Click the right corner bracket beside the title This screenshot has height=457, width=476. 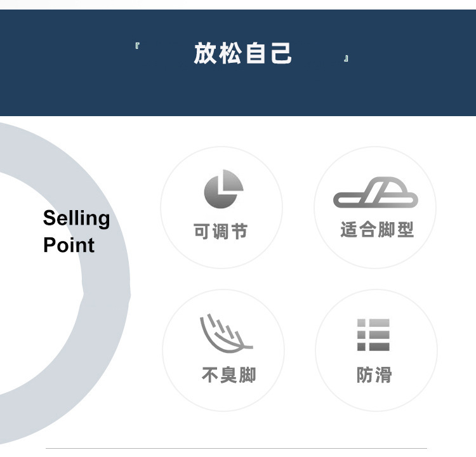346,59
